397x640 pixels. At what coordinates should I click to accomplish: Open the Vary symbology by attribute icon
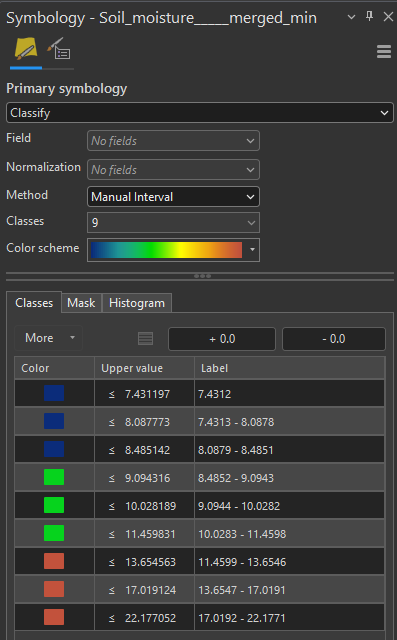click(x=59, y=49)
